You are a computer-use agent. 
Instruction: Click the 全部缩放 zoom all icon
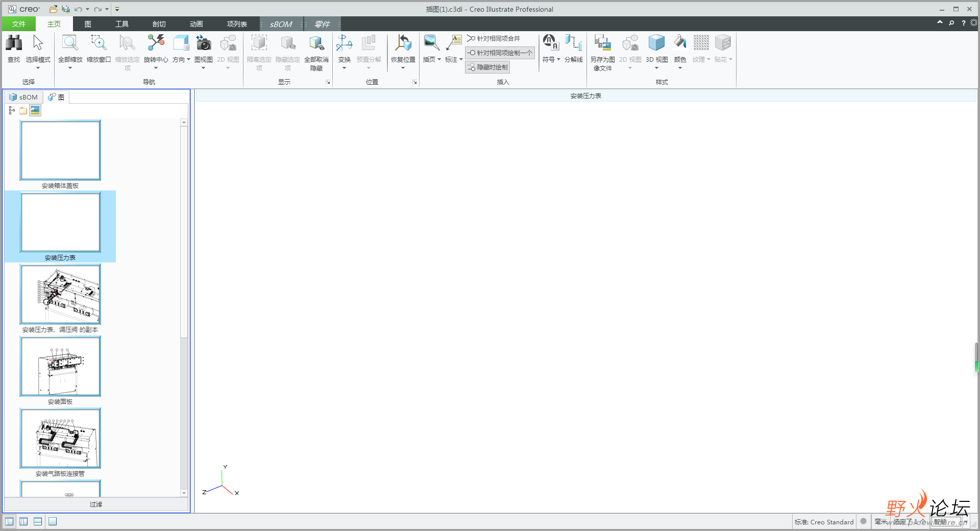(70, 43)
